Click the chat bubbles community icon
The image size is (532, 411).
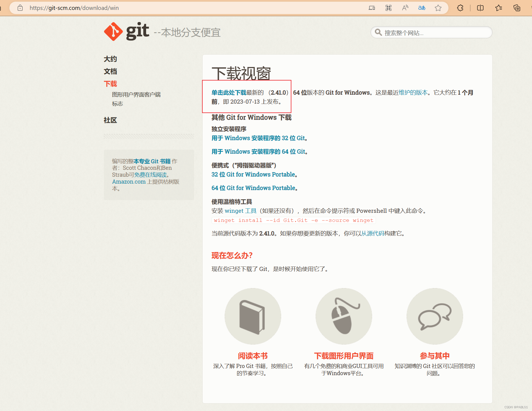point(435,316)
